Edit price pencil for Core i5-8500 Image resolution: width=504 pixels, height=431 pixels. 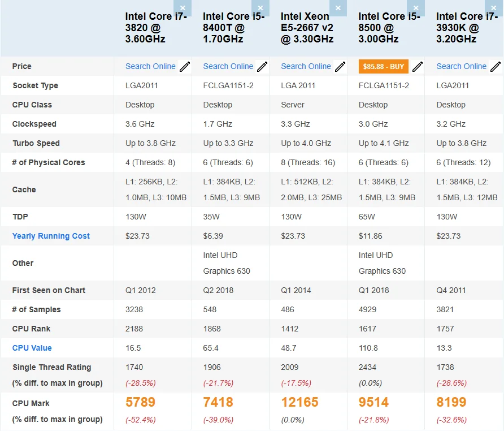click(418, 67)
